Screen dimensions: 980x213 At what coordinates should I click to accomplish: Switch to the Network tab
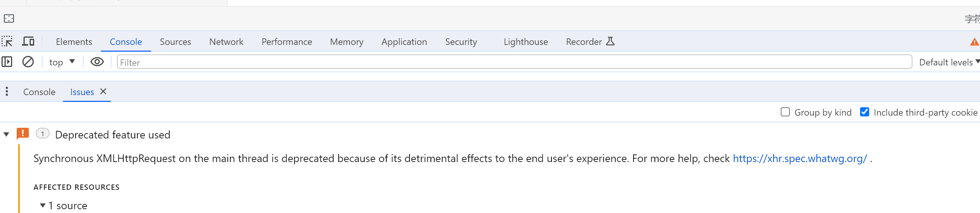click(x=226, y=42)
